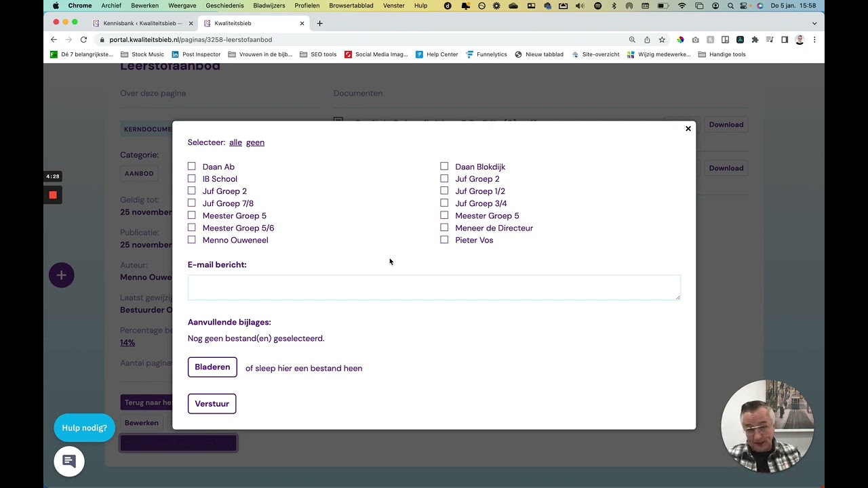Open the chat widget via speech bubble icon

68,461
